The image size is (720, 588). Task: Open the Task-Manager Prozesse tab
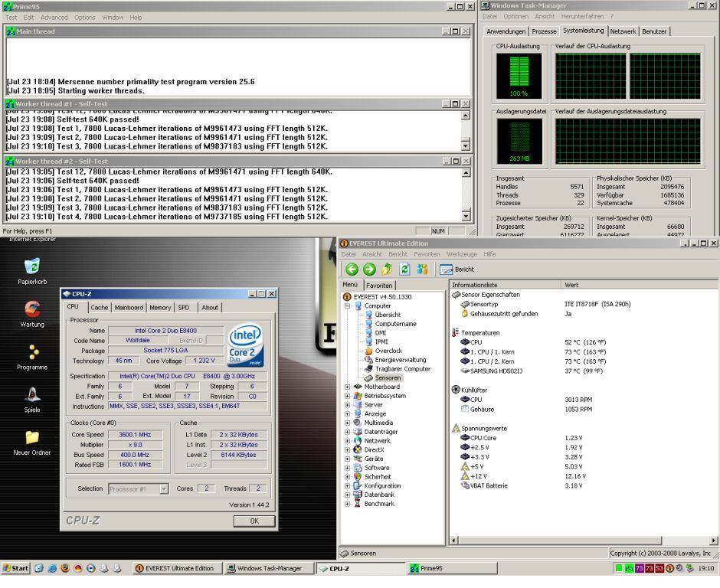[x=544, y=31]
